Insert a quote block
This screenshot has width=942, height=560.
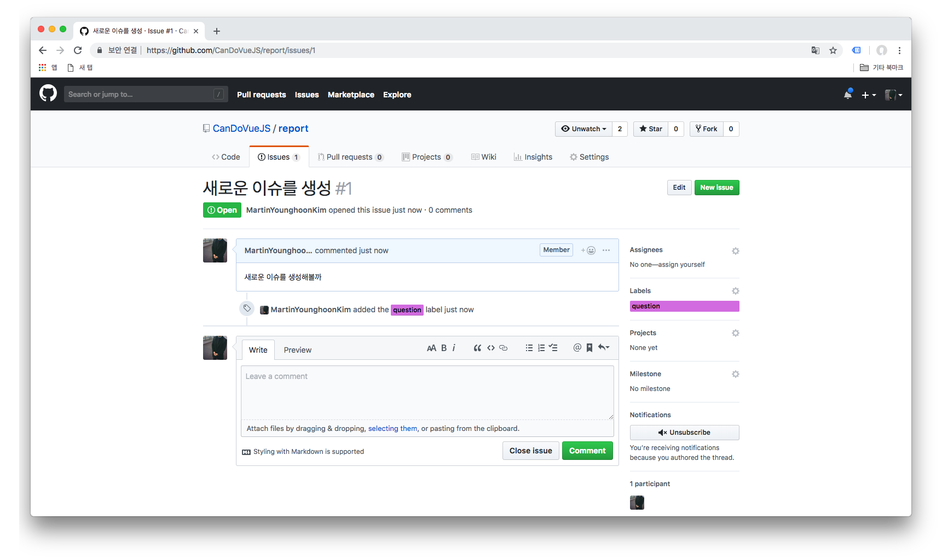point(477,348)
